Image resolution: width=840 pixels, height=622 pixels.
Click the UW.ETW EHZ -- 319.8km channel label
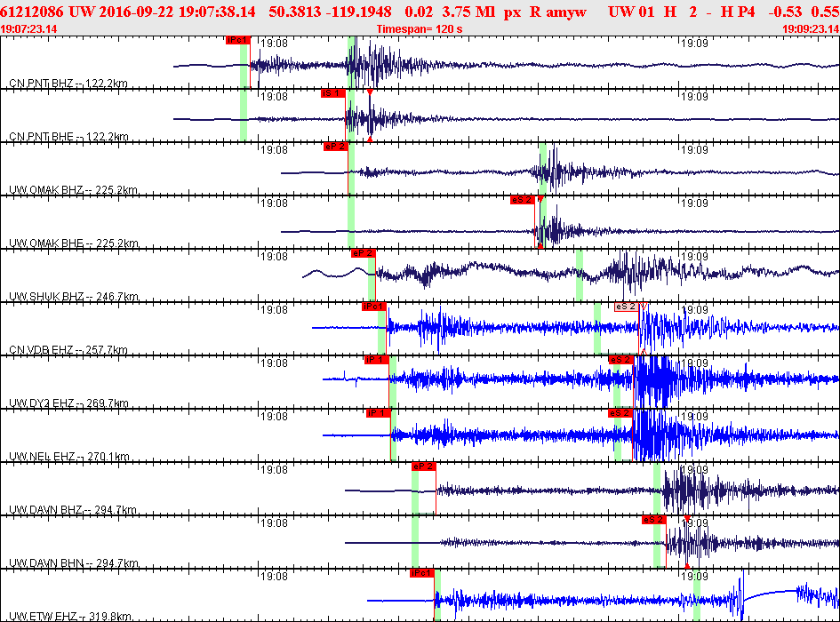[71, 616]
